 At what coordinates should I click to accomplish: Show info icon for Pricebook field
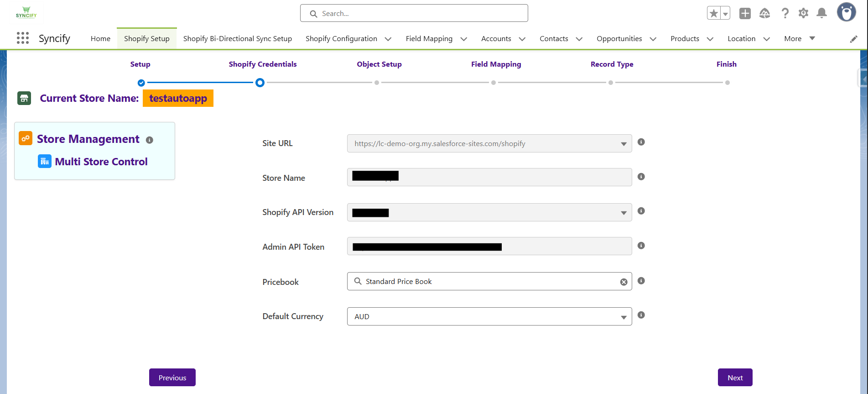(x=641, y=281)
